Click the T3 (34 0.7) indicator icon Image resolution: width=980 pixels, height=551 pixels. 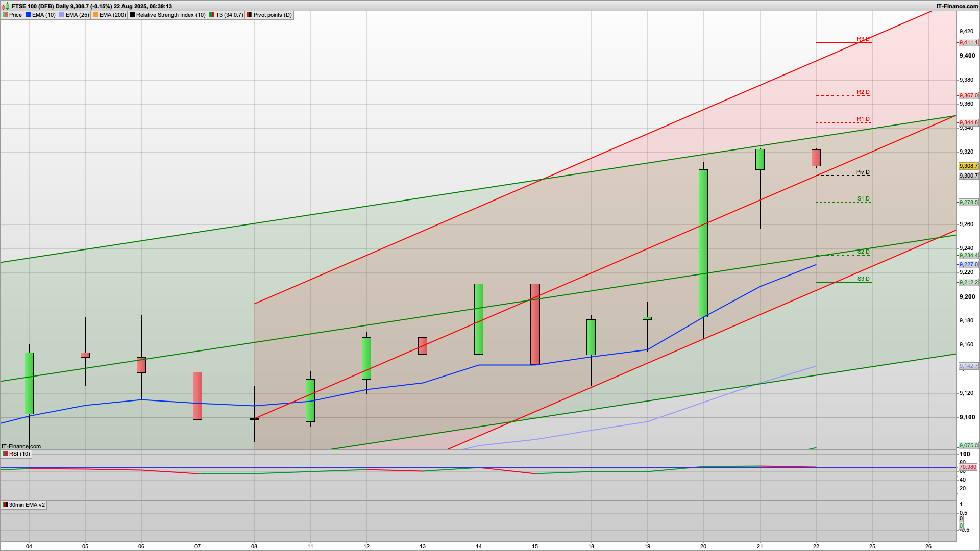[x=212, y=15]
